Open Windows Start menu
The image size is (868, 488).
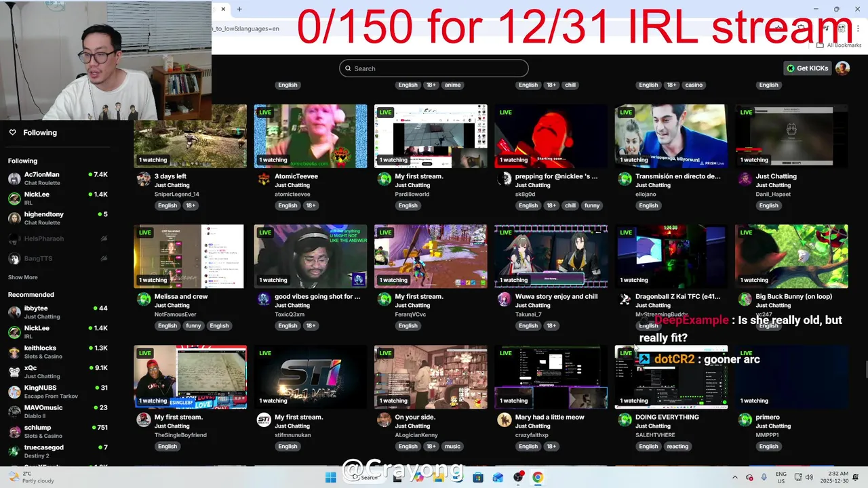330,477
